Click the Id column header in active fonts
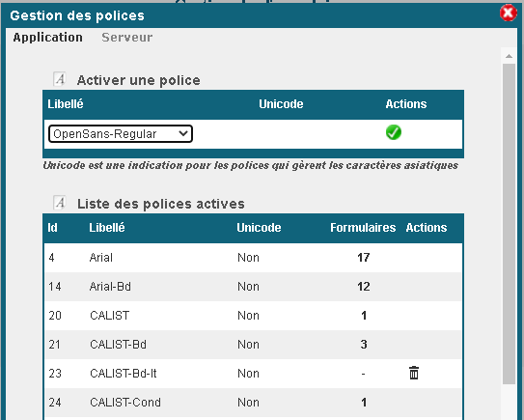 point(52,228)
